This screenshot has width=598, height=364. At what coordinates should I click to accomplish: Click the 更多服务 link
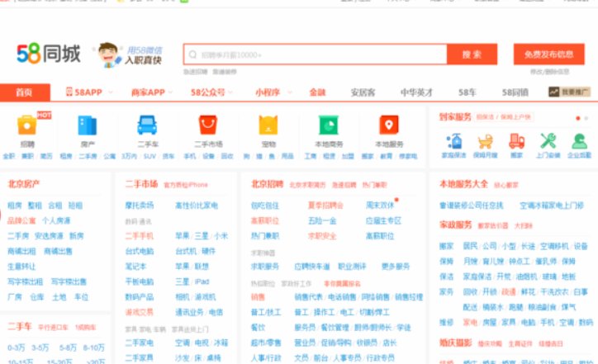click(x=396, y=267)
